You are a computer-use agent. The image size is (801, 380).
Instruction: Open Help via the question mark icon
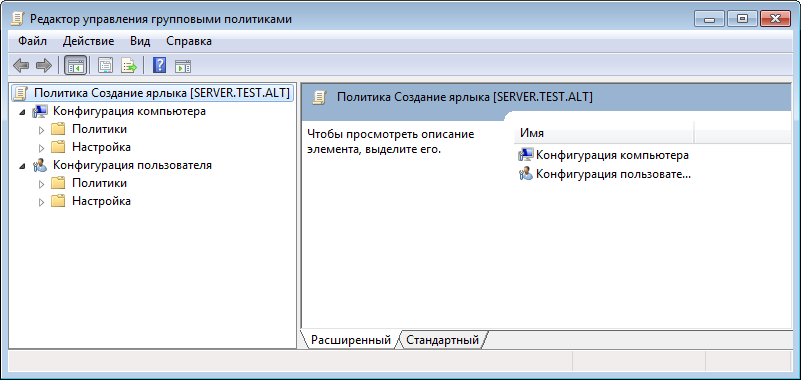(159, 65)
